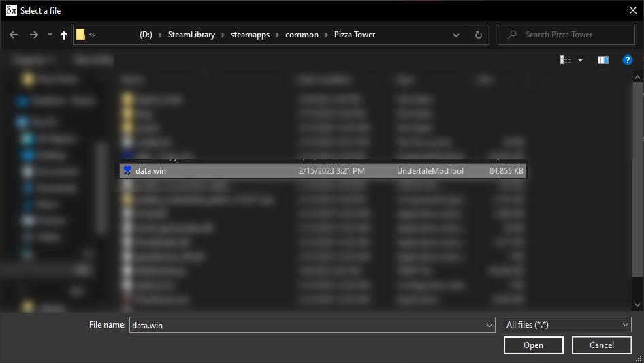Refresh the Pizza Tower folder listing

(479, 35)
